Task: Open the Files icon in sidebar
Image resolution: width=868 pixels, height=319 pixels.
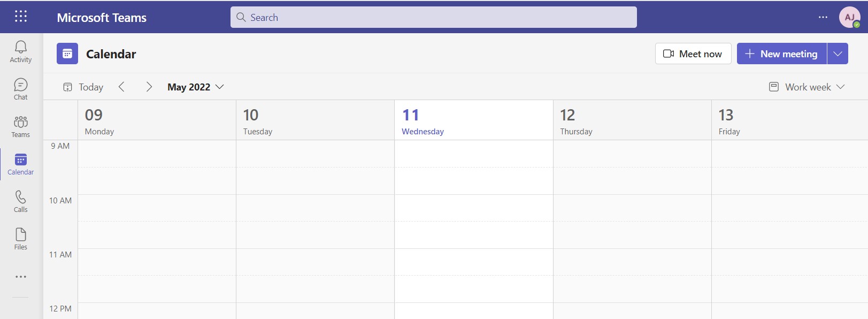Action: [x=21, y=239]
